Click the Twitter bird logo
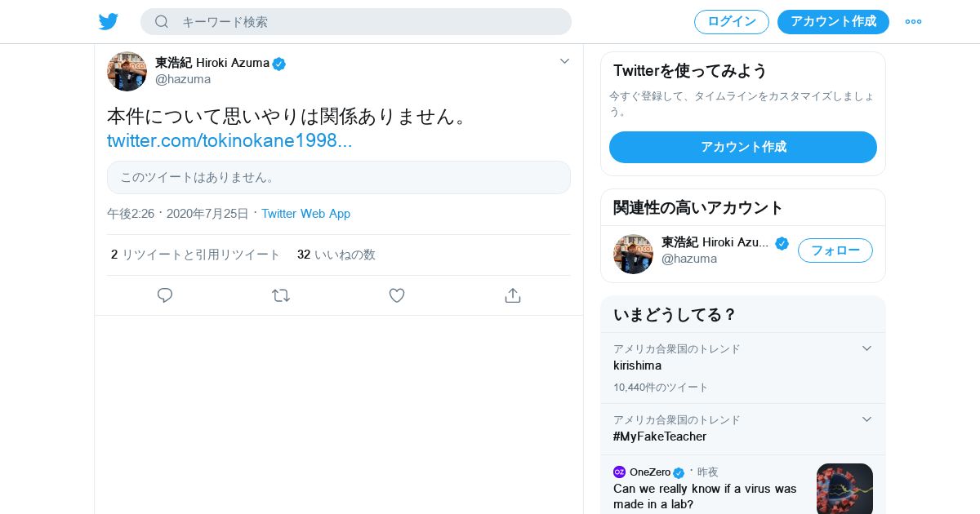 (x=109, y=22)
